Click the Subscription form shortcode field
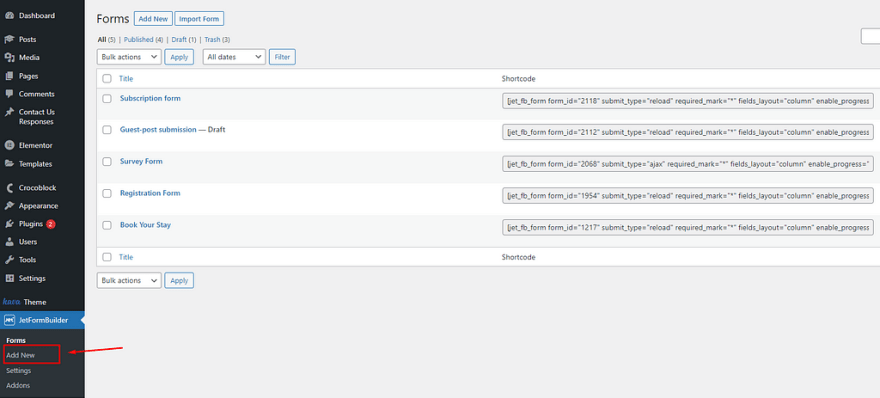Viewport: 880px width, 398px height. pyautogui.click(x=688, y=101)
